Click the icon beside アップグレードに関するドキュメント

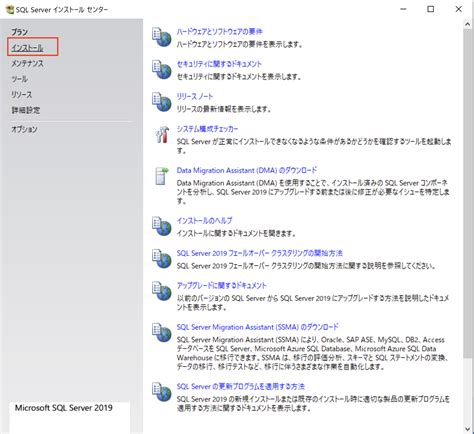162,291
